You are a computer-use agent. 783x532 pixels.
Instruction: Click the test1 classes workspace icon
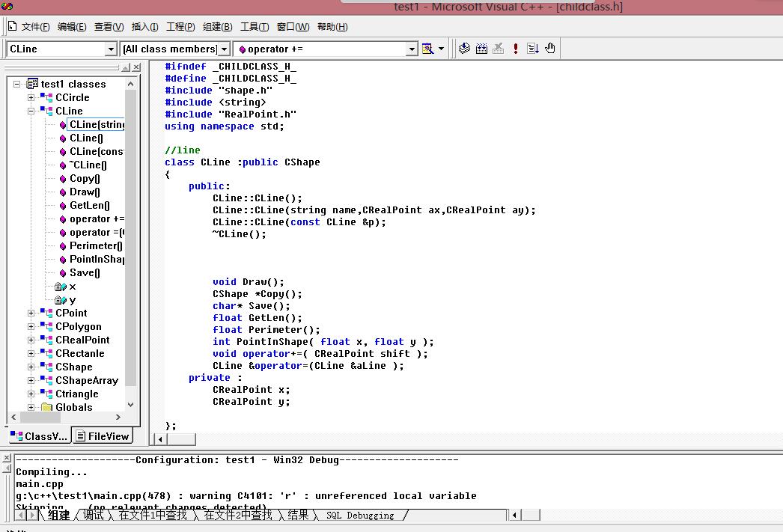pos(32,84)
